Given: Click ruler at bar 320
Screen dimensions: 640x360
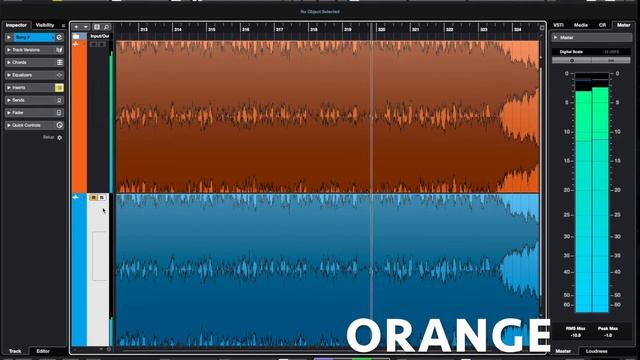Looking at the screenshot, I should (381, 29).
